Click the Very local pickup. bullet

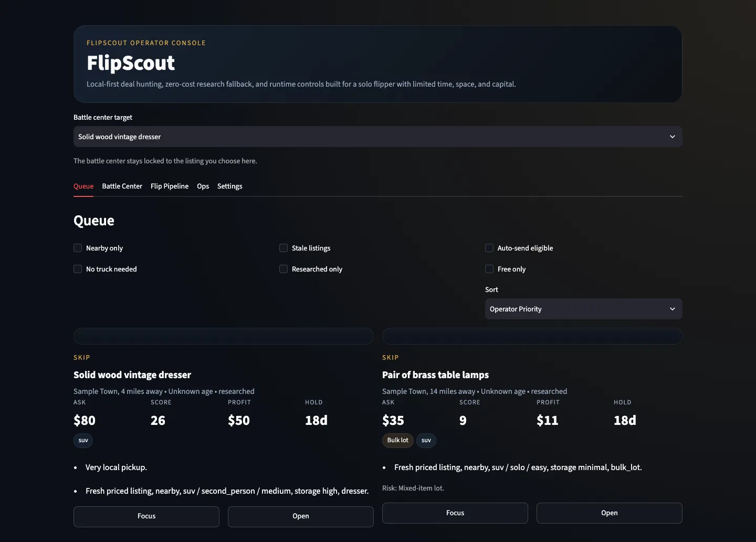(x=116, y=467)
